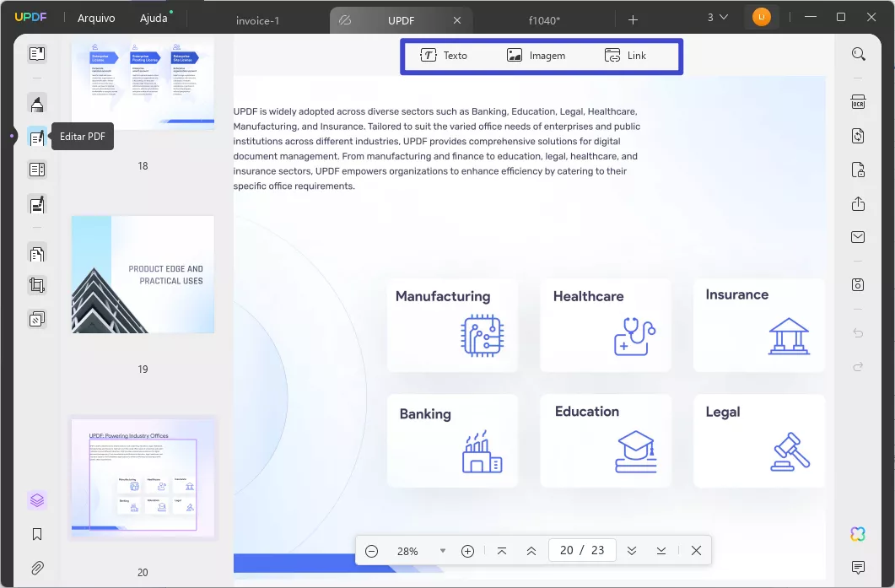
Task: Open the Bookmarks panel
Action: [x=37, y=534]
